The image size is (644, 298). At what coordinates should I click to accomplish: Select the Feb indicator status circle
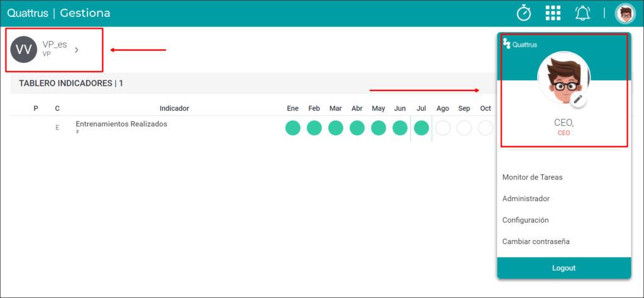(314, 128)
